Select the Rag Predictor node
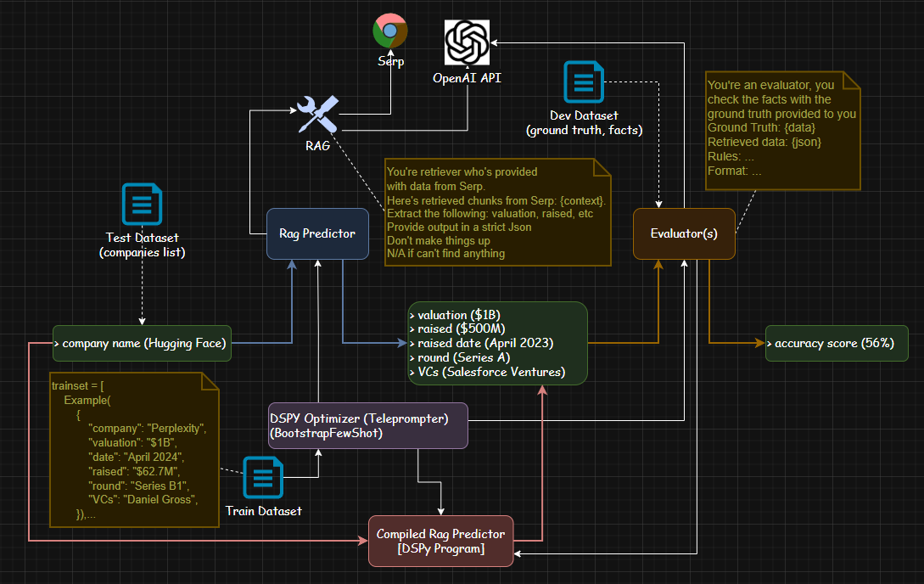924x584 pixels. click(317, 234)
